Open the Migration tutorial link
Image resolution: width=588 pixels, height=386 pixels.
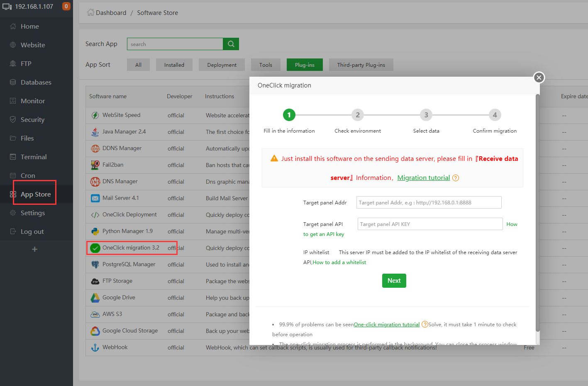click(423, 177)
